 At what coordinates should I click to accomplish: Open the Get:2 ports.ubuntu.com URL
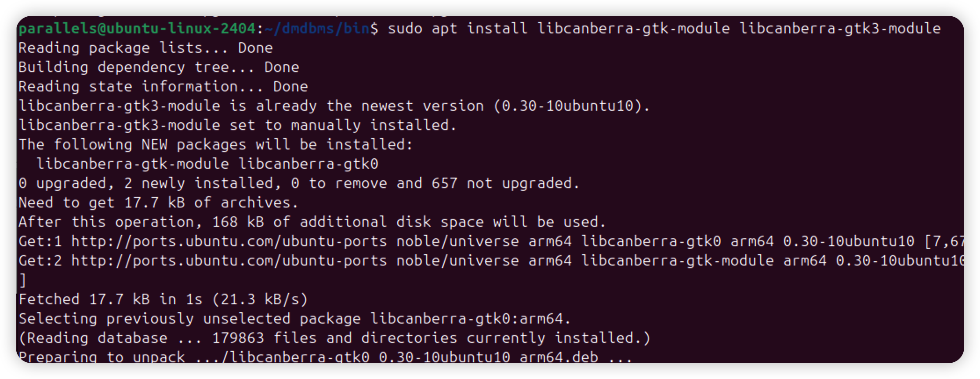click(229, 261)
